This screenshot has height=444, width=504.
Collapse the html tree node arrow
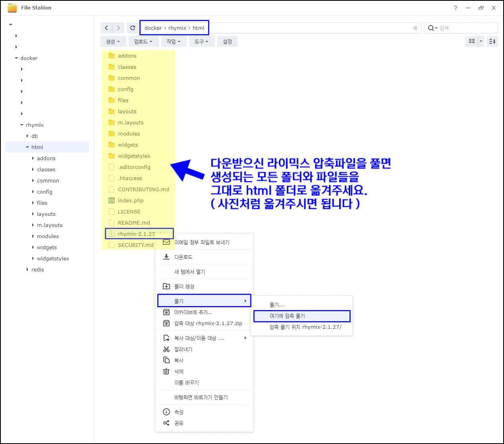[x=27, y=147]
